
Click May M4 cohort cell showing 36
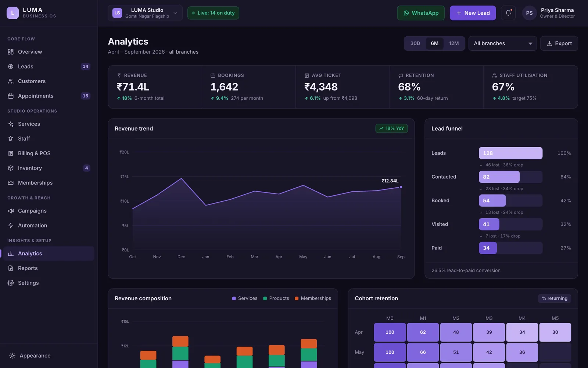coord(522,352)
